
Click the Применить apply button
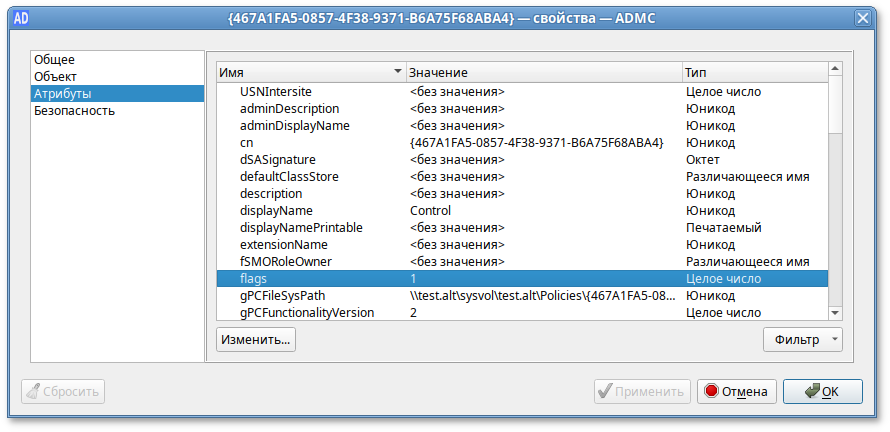pos(643,392)
